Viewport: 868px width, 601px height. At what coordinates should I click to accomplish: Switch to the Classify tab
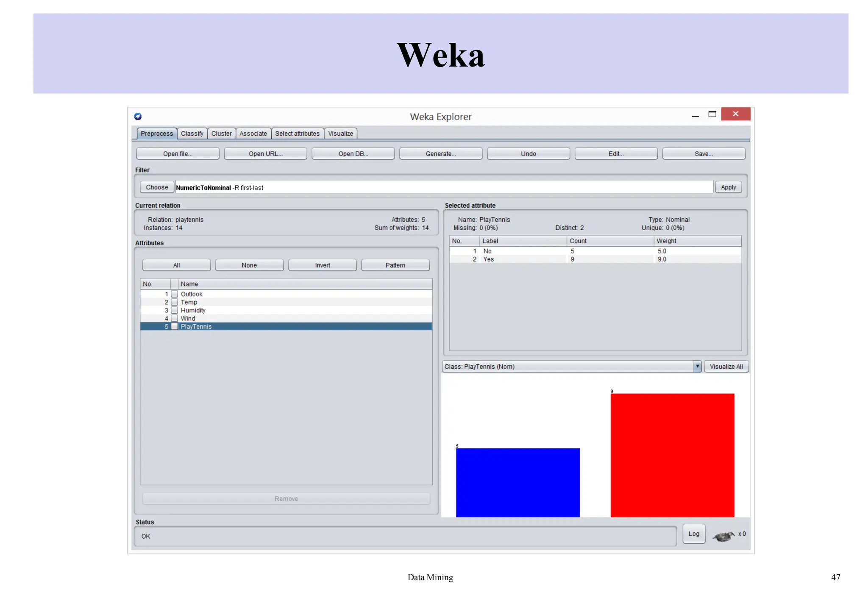tap(192, 134)
